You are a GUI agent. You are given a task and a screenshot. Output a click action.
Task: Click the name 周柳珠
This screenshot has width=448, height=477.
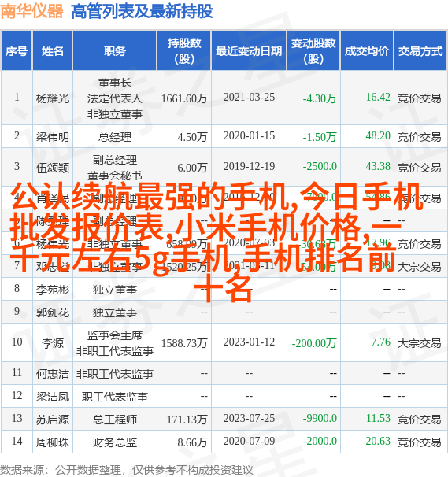53,442
